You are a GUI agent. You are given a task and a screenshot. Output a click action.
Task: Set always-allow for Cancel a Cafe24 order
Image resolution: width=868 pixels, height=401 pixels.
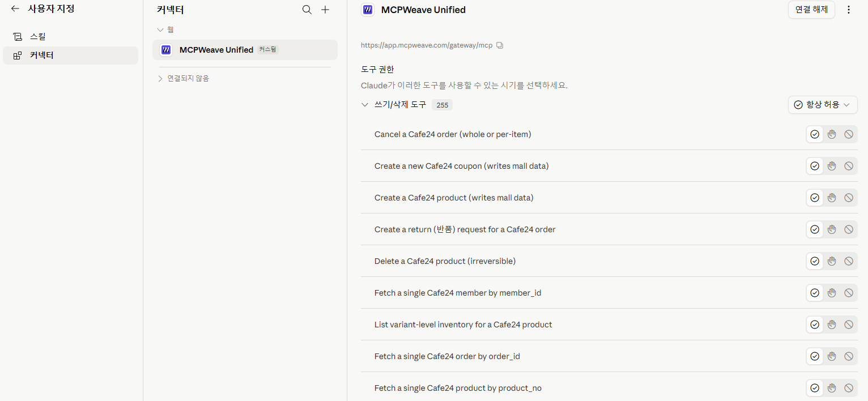pos(815,134)
